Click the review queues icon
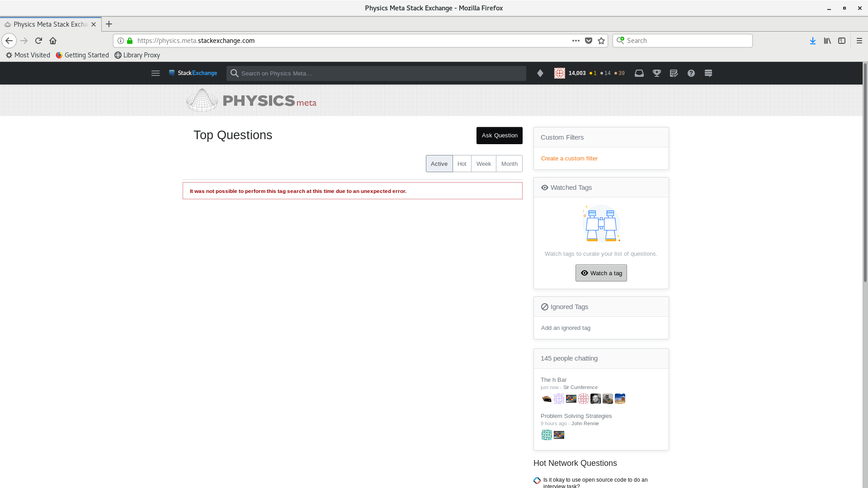Image resolution: width=868 pixels, height=488 pixels. click(x=674, y=73)
